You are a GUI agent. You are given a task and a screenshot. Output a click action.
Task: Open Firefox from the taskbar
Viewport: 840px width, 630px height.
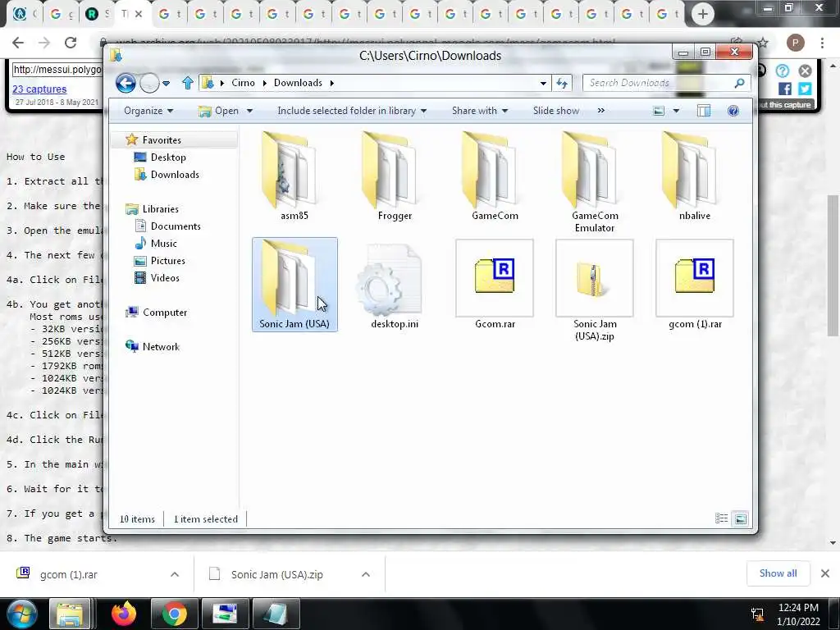tap(124, 614)
